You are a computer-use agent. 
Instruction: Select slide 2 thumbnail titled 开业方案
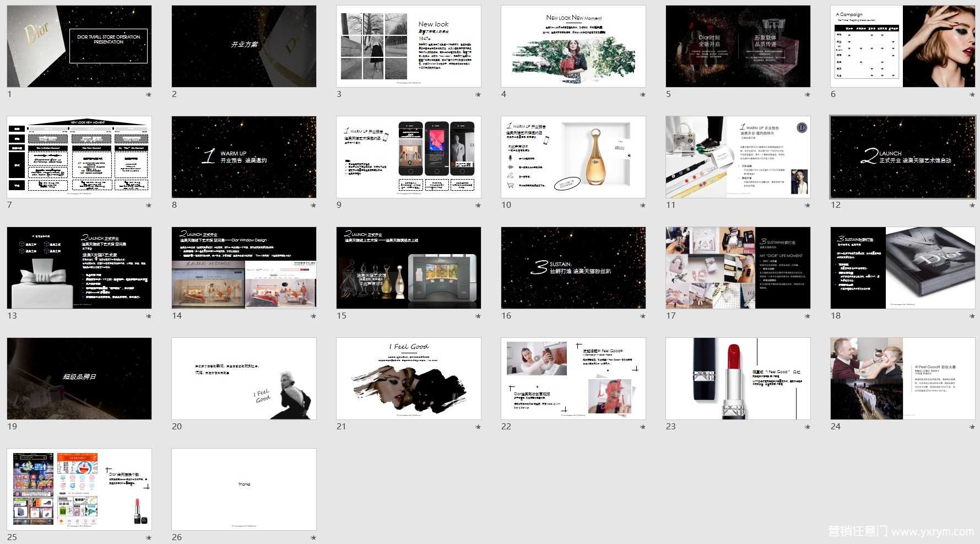click(x=244, y=46)
